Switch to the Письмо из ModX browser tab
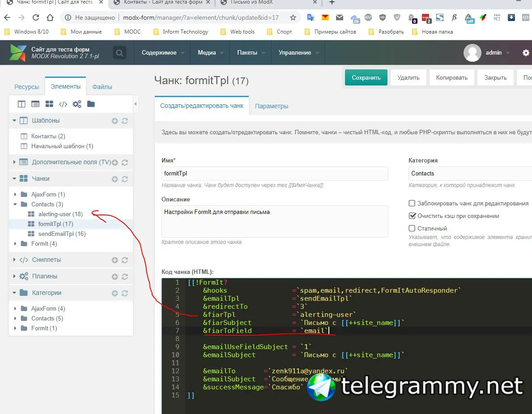This screenshot has width=532, height=414. click(251, 2)
